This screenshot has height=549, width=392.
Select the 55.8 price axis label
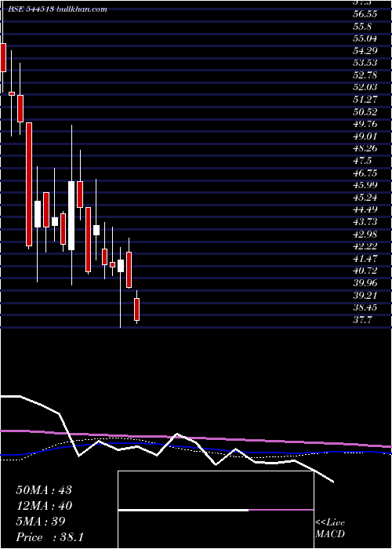click(x=364, y=26)
